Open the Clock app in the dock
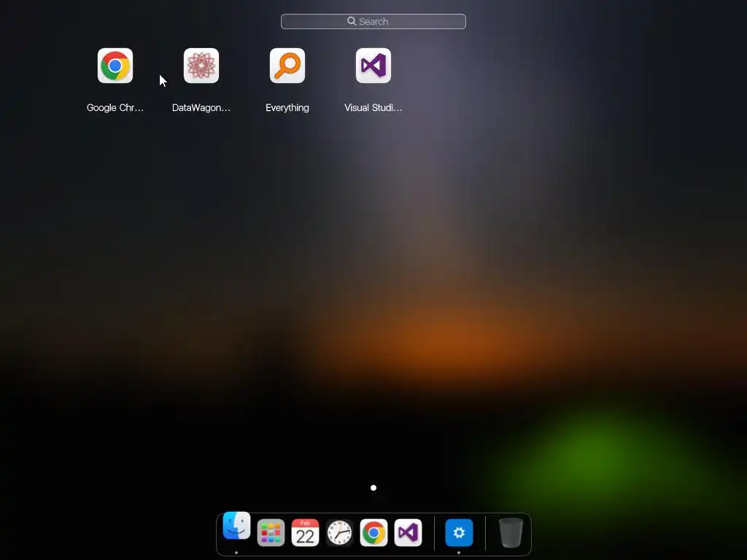 339,532
